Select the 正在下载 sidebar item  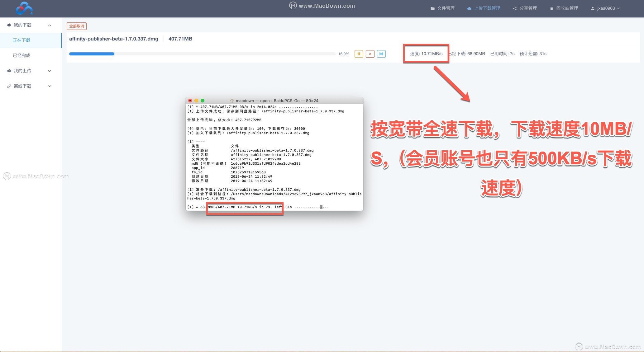coord(21,40)
